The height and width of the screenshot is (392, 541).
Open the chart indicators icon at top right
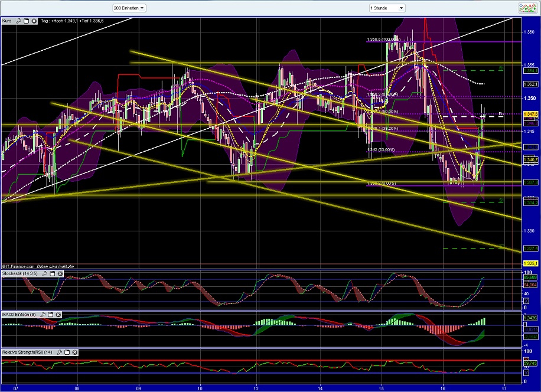pyautogui.click(x=528, y=8)
